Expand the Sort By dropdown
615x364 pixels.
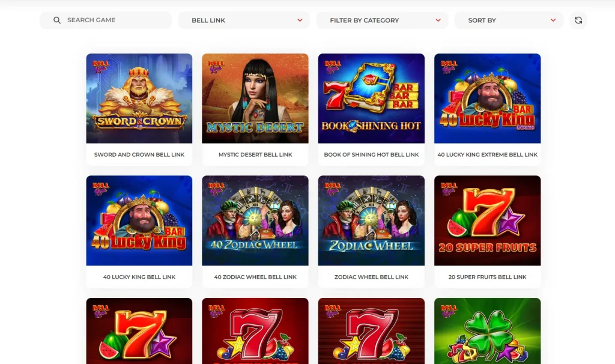point(509,20)
